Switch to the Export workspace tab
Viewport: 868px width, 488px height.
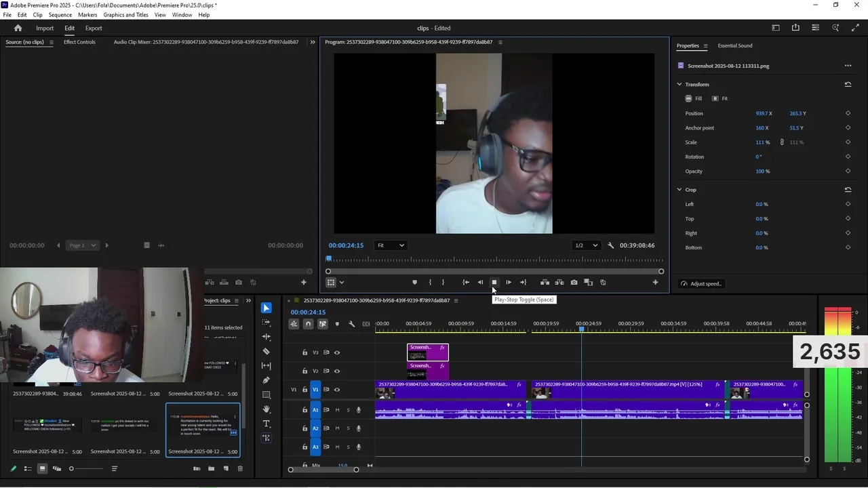coord(94,28)
